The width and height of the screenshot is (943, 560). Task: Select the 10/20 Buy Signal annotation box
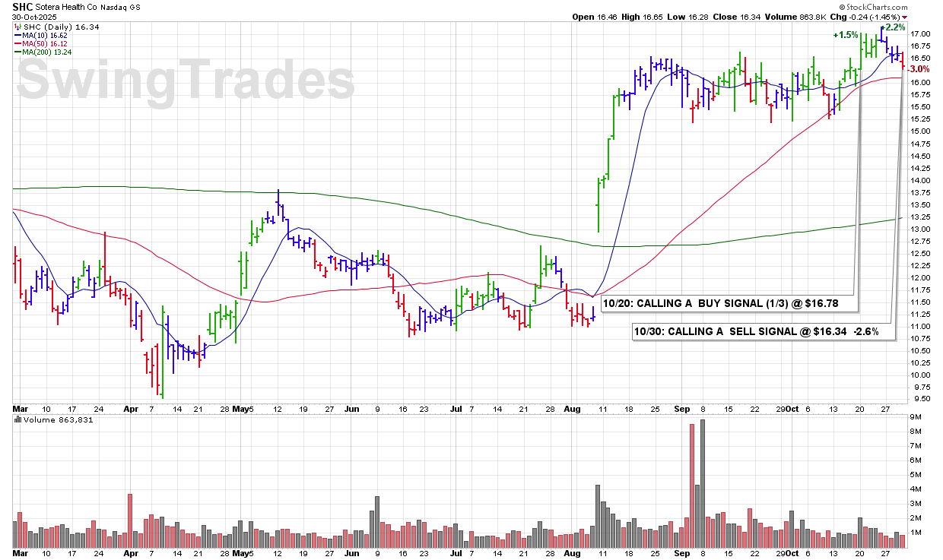[x=730, y=304]
